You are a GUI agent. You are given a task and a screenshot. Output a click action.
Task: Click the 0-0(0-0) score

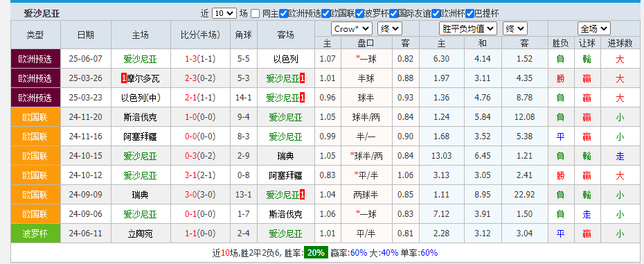200,137
